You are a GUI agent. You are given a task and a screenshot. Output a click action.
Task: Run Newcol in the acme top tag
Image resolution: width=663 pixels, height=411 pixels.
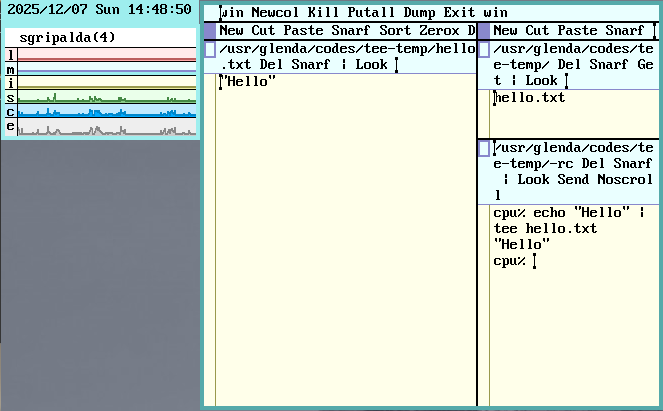point(275,13)
